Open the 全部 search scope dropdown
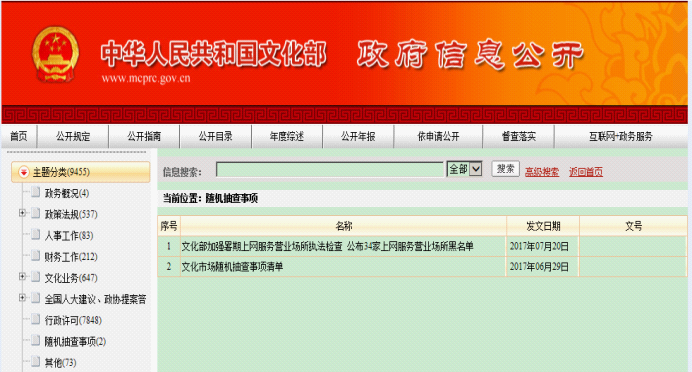The width and height of the screenshot is (692, 372). tap(464, 169)
